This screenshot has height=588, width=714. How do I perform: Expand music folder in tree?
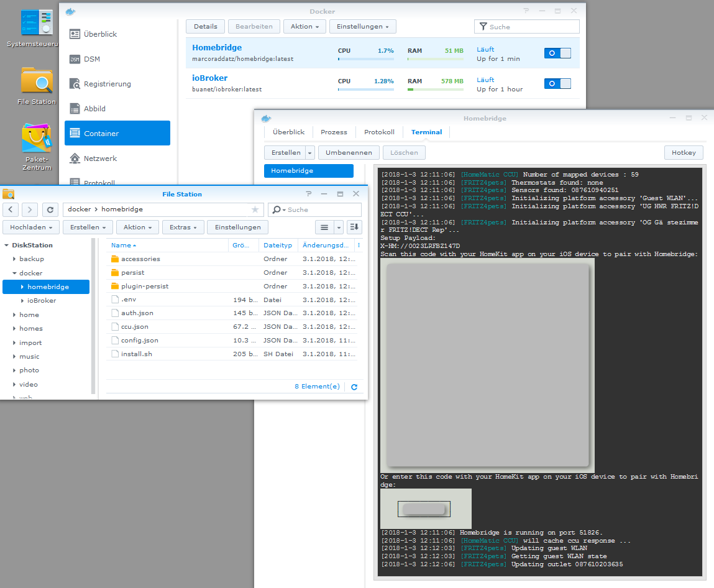14,357
